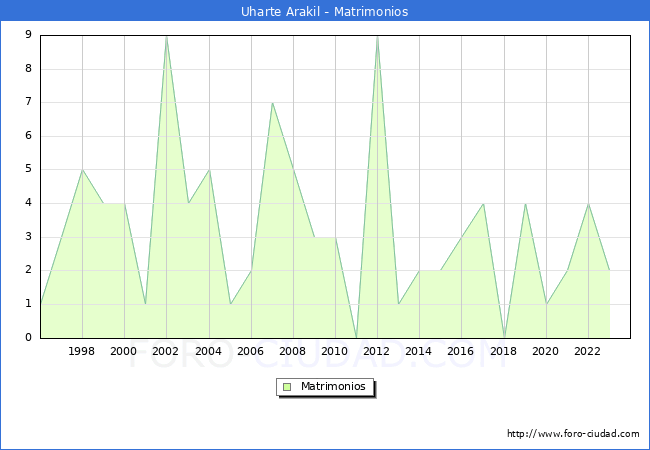The height and width of the screenshot is (450, 650).
Task: Click the y-axis value 9
Action: point(28,34)
